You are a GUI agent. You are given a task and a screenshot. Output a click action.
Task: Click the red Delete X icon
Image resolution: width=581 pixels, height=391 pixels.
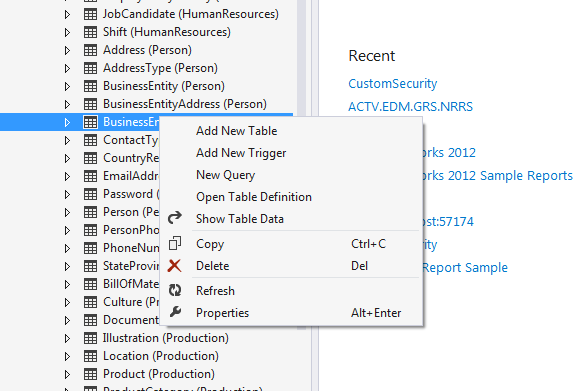[175, 266]
